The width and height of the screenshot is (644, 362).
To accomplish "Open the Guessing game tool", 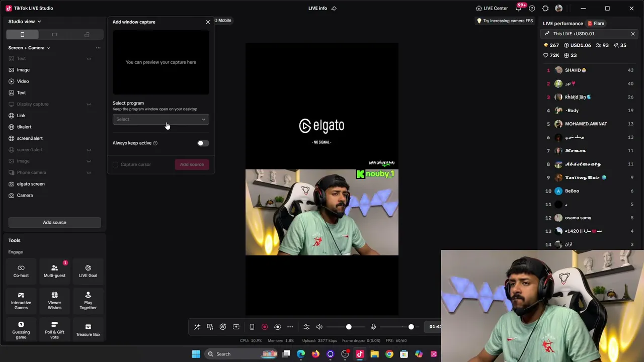I will coord(21,330).
